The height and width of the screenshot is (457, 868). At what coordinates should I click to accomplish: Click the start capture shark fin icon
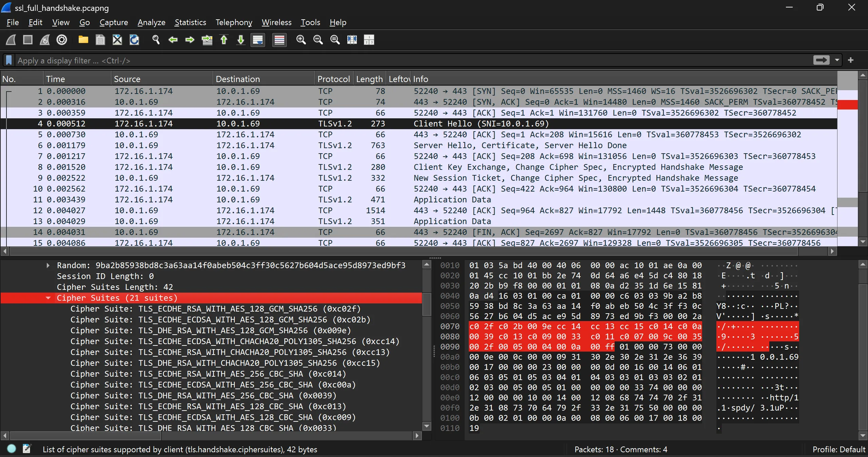(x=11, y=40)
